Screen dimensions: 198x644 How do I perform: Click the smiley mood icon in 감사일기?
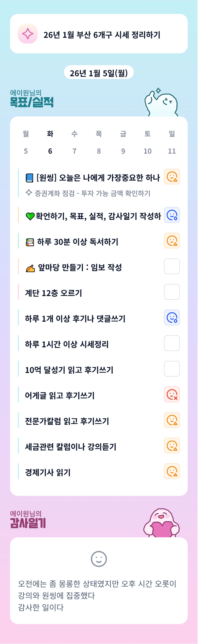(x=99, y=559)
